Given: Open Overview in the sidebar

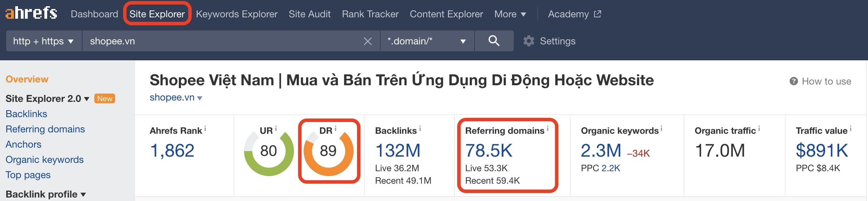Looking at the screenshot, I should 27,79.
